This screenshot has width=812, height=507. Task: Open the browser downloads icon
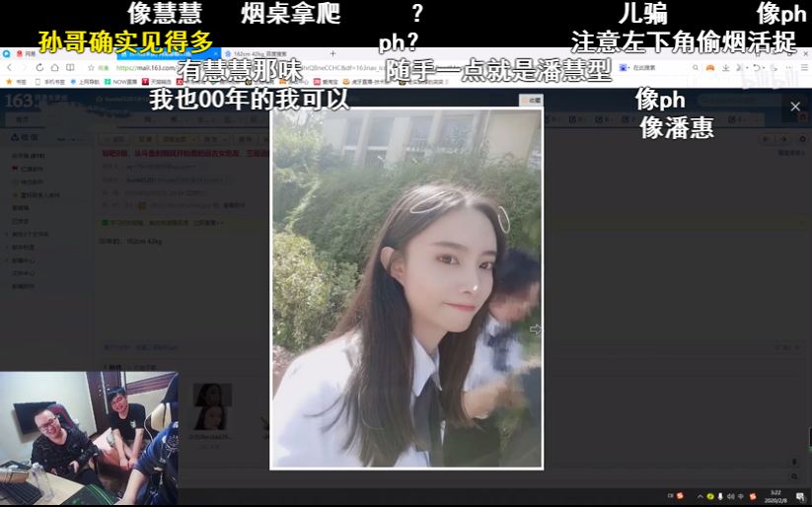click(726, 68)
